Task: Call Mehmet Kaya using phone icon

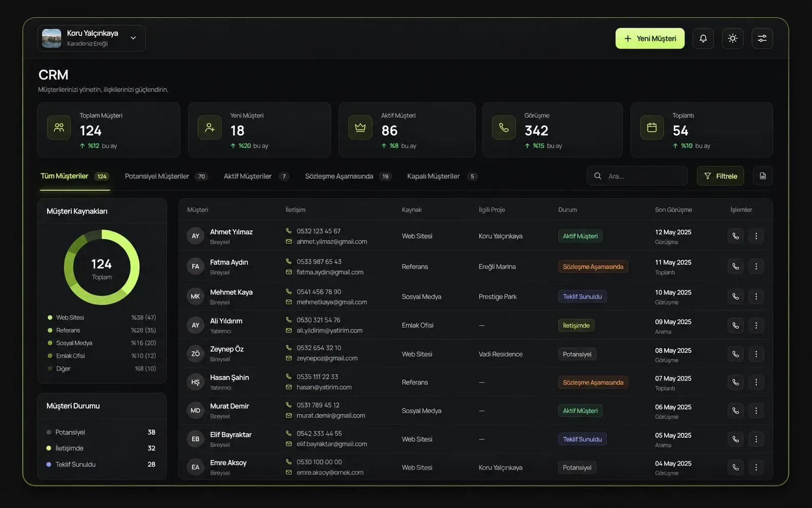Action: point(736,297)
